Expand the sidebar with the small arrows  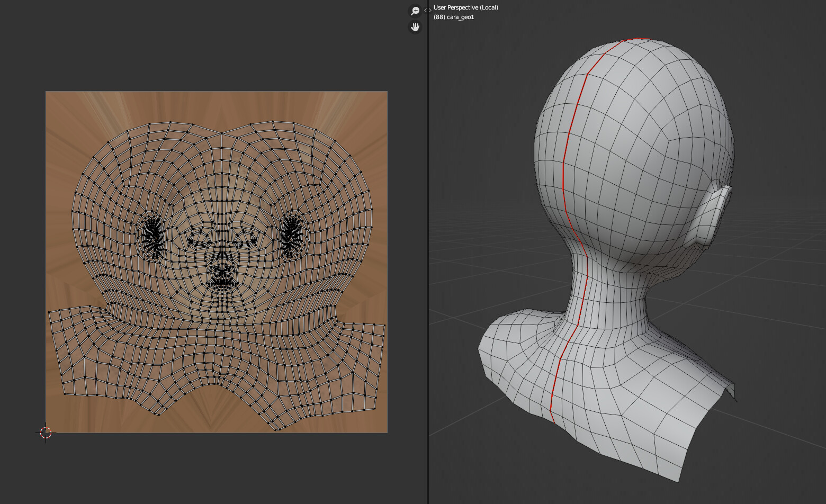pyautogui.click(x=427, y=10)
